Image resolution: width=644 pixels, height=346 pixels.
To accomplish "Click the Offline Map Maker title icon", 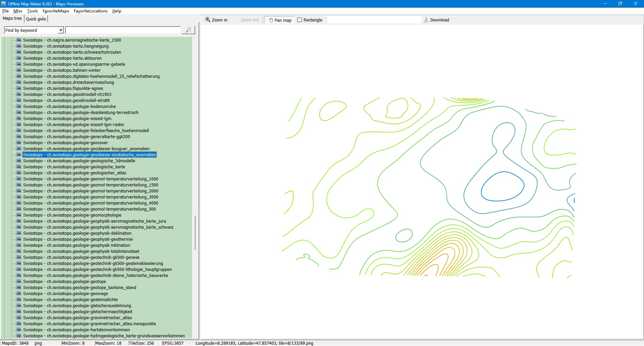I will [x=4, y=4].
